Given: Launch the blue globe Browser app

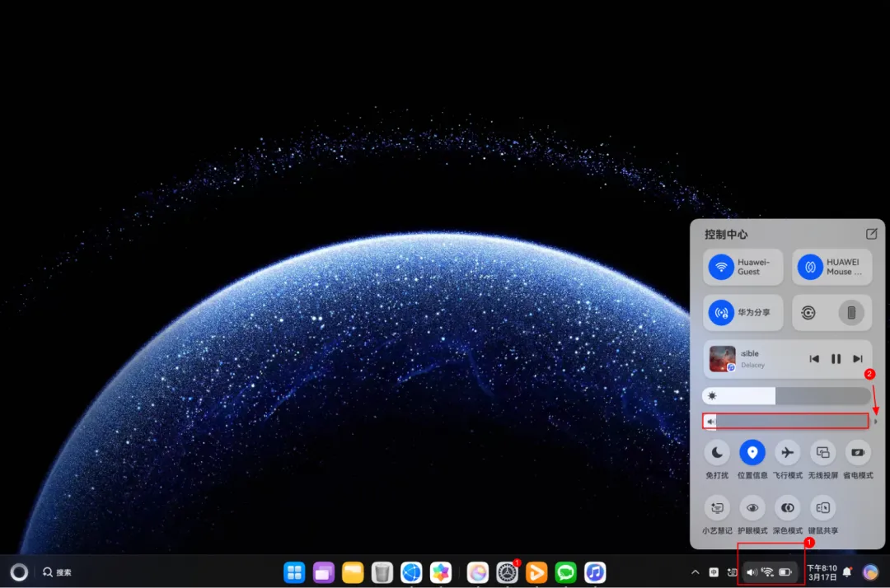Looking at the screenshot, I should (x=411, y=572).
